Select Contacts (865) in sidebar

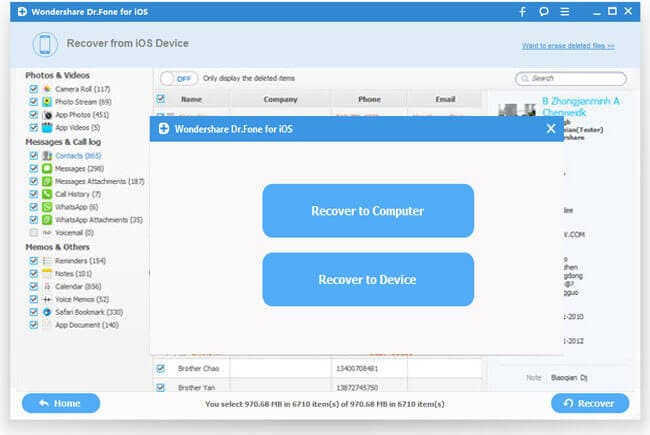click(x=78, y=156)
